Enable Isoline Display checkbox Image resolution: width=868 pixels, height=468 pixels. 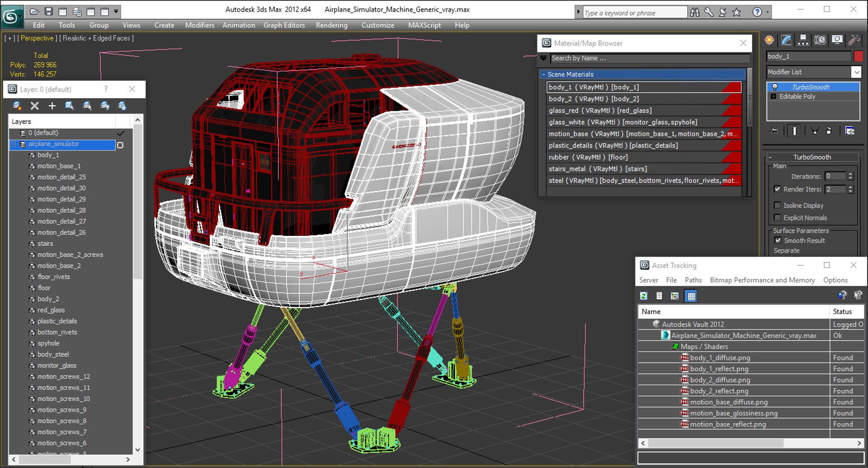click(777, 206)
